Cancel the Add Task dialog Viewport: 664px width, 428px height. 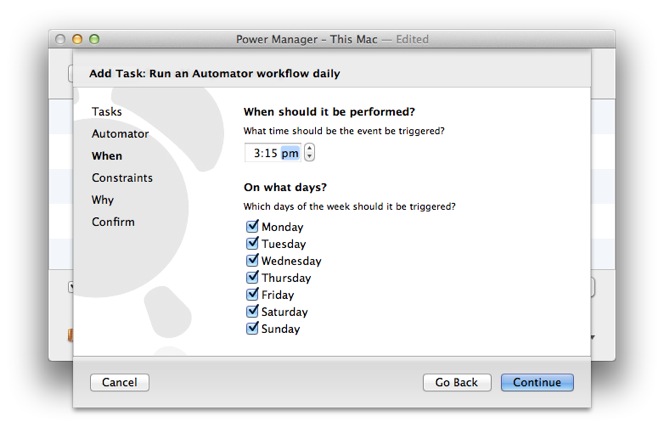120,382
